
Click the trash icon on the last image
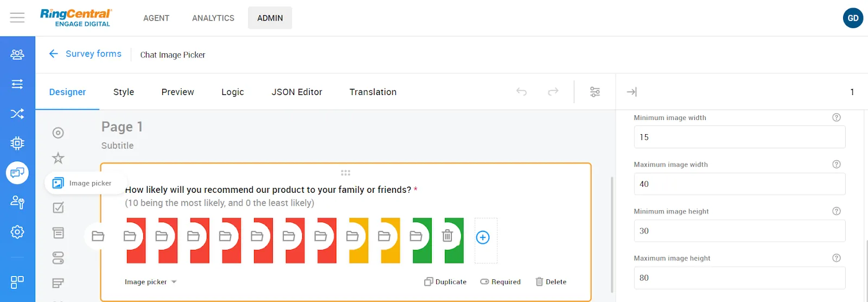447,236
